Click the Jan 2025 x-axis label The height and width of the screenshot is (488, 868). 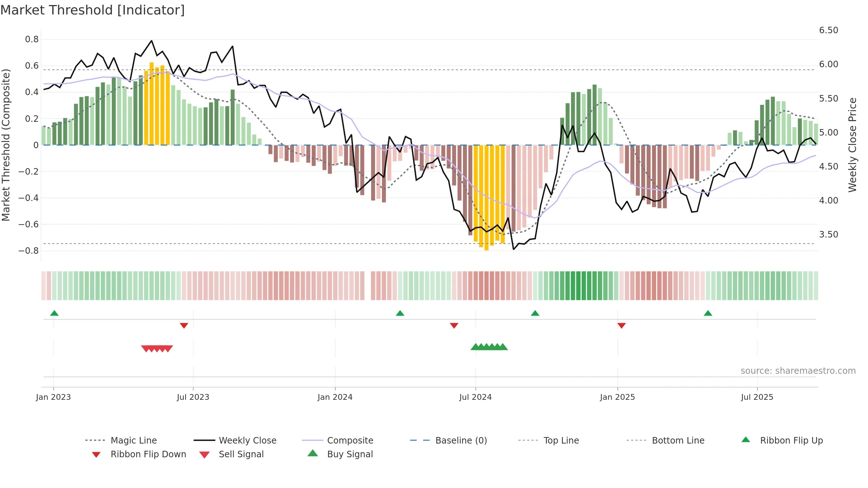[618, 397]
